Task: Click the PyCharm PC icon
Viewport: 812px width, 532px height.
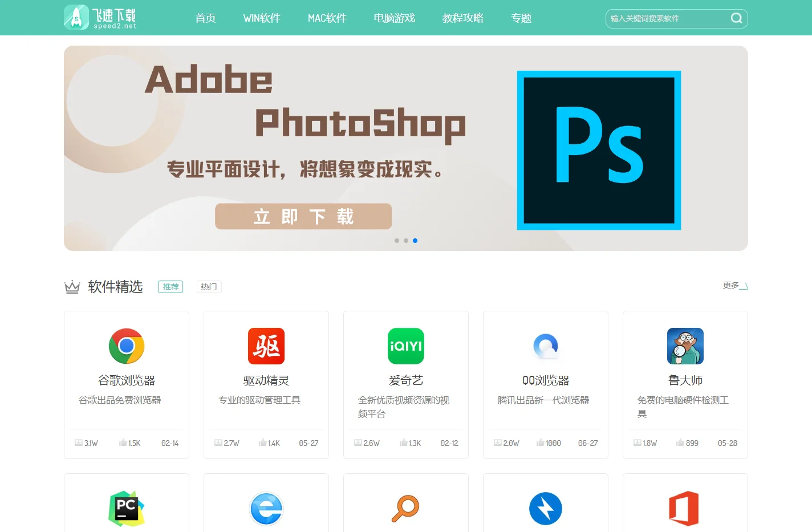Action: pyautogui.click(x=127, y=509)
